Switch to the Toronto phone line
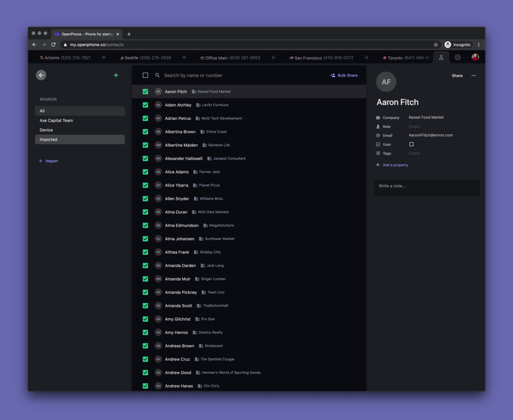513x420 pixels. [407, 58]
